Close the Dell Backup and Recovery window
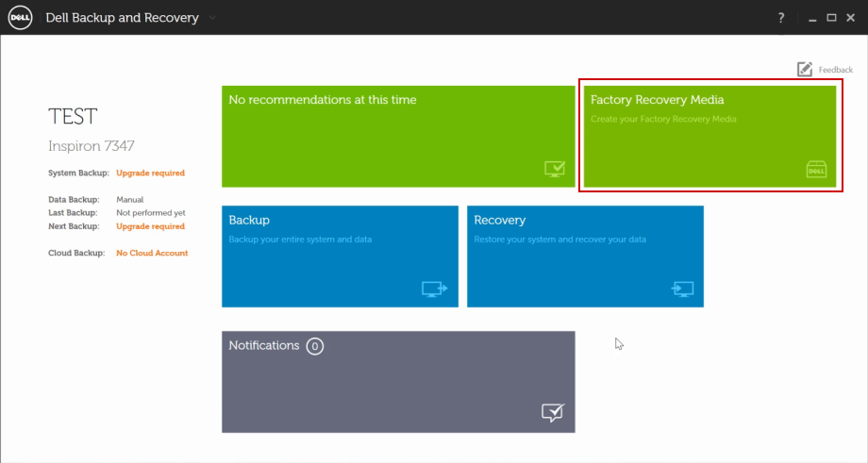Image resolution: width=868 pixels, height=463 pixels. click(851, 18)
